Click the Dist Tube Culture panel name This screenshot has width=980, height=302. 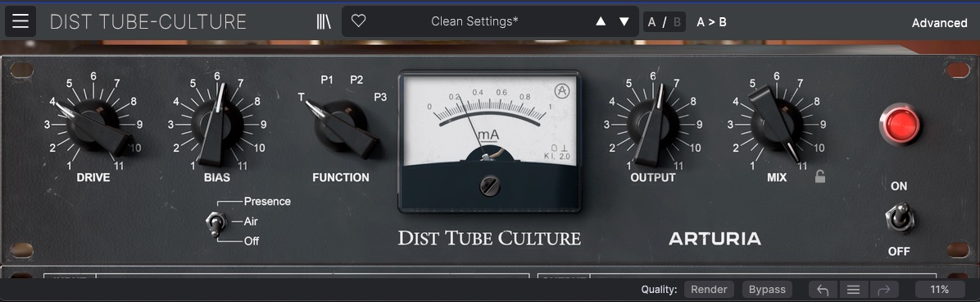489,239
